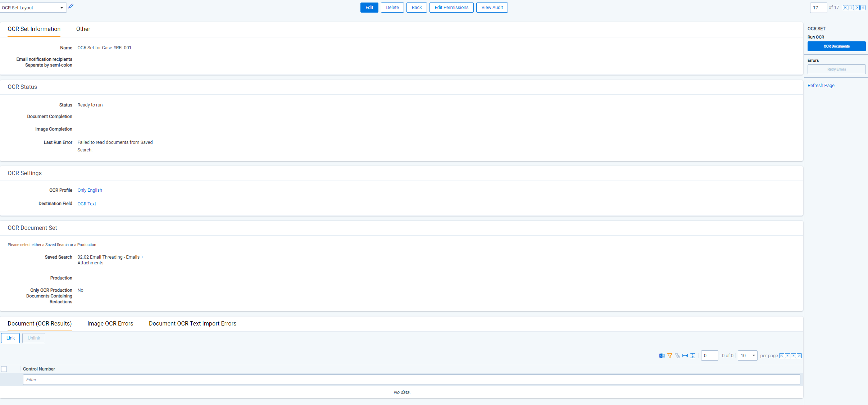The height and width of the screenshot is (405, 868).
Task: Go to previous page of results list
Action: pos(787,356)
